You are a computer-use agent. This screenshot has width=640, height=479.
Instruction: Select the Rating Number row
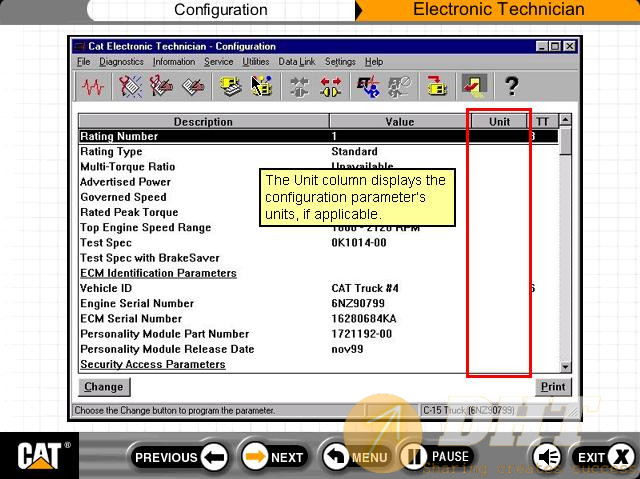[318, 136]
